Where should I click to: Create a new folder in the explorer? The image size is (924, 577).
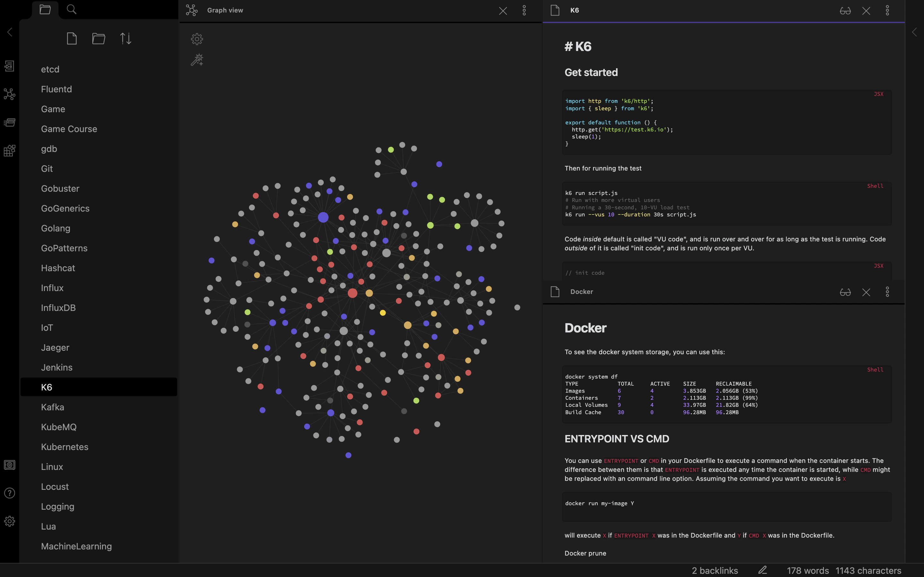click(98, 38)
